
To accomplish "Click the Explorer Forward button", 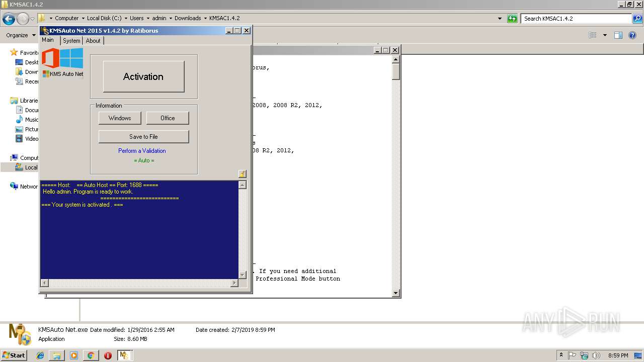I will (23, 19).
